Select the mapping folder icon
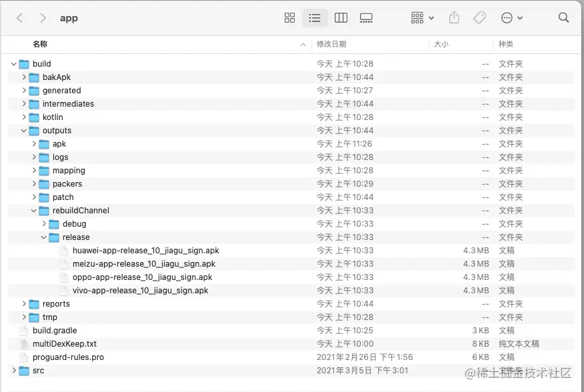The width and height of the screenshot is (584, 392). pyautogui.click(x=44, y=171)
